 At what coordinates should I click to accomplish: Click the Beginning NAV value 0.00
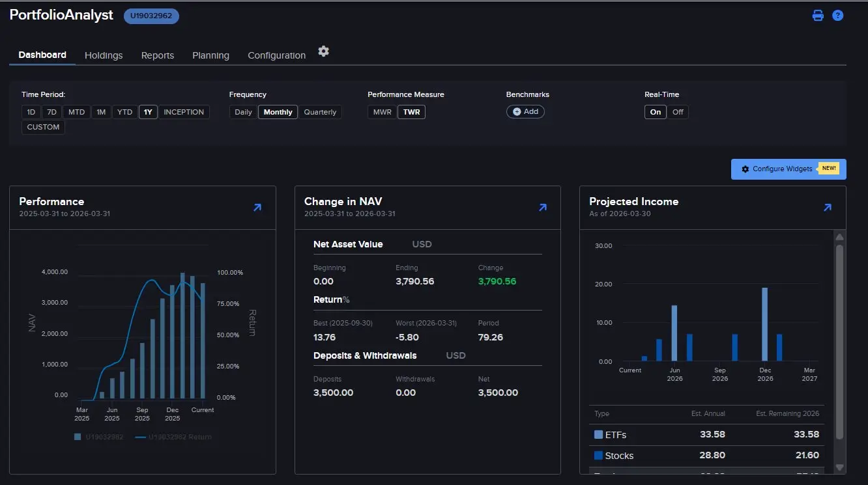pos(323,281)
